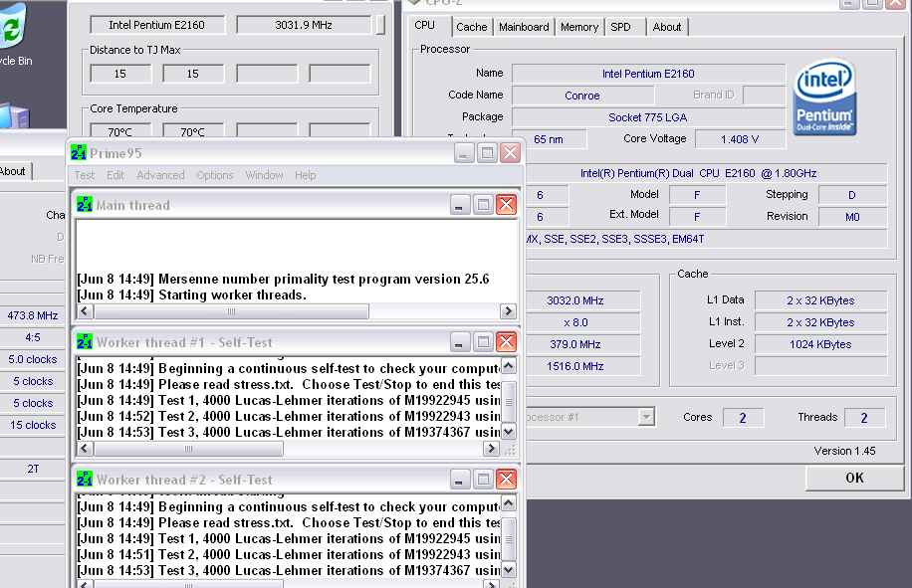Open the Options menu in Prime95
The height and width of the screenshot is (588, 912).
point(215,175)
